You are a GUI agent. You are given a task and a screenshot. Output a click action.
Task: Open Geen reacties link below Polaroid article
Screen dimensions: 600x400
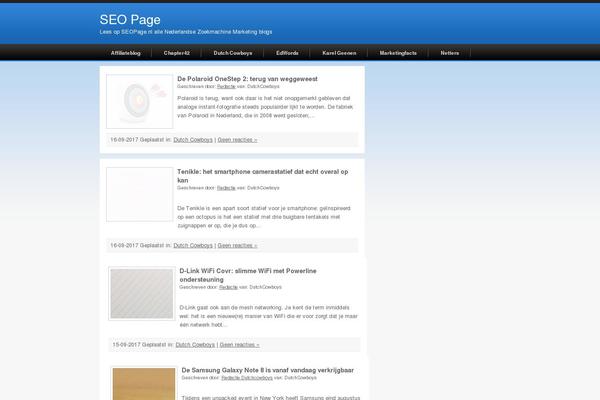point(237,140)
